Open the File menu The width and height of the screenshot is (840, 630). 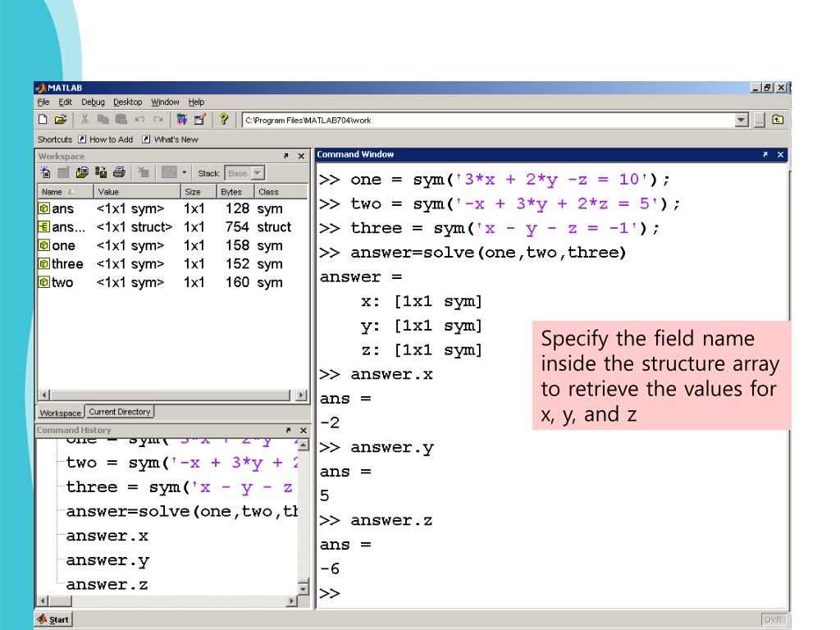[x=43, y=102]
